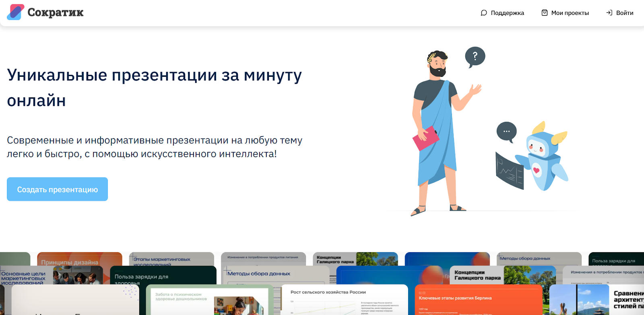Open the Принципы дизайна slide thumbnail
Image resolution: width=644 pixels, height=315 pixels.
point(79,259)
